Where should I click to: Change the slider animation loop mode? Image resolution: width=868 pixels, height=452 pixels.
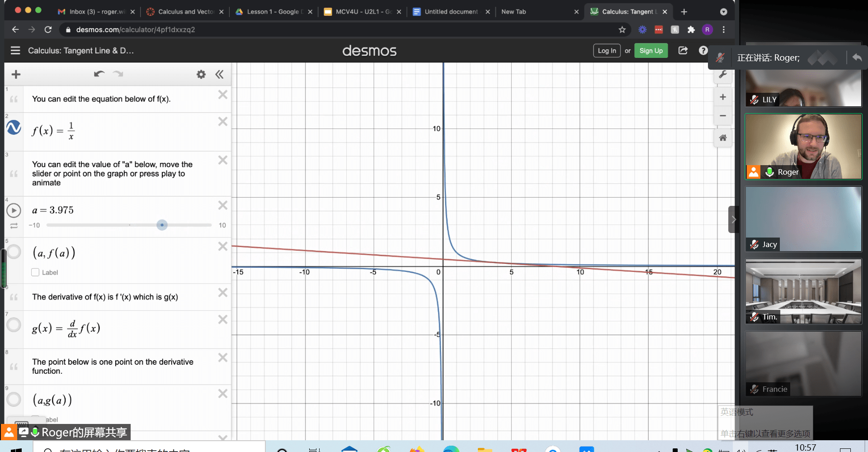[14, 225]
